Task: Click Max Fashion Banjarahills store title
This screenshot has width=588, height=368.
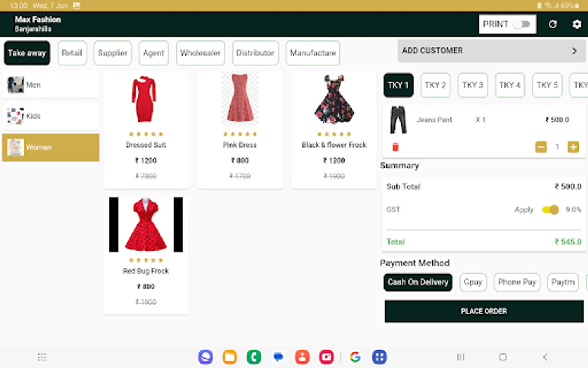Action: (x=38, y=25)
